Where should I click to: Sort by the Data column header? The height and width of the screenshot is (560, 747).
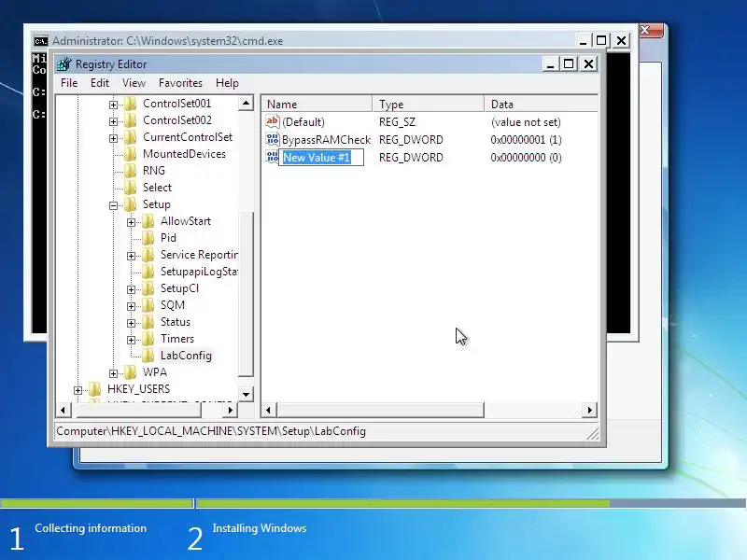point(542,104)
